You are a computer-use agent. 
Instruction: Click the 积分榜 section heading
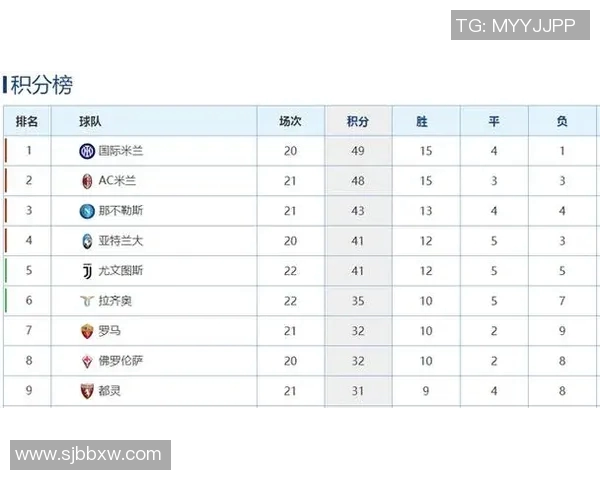pos(41,85)
